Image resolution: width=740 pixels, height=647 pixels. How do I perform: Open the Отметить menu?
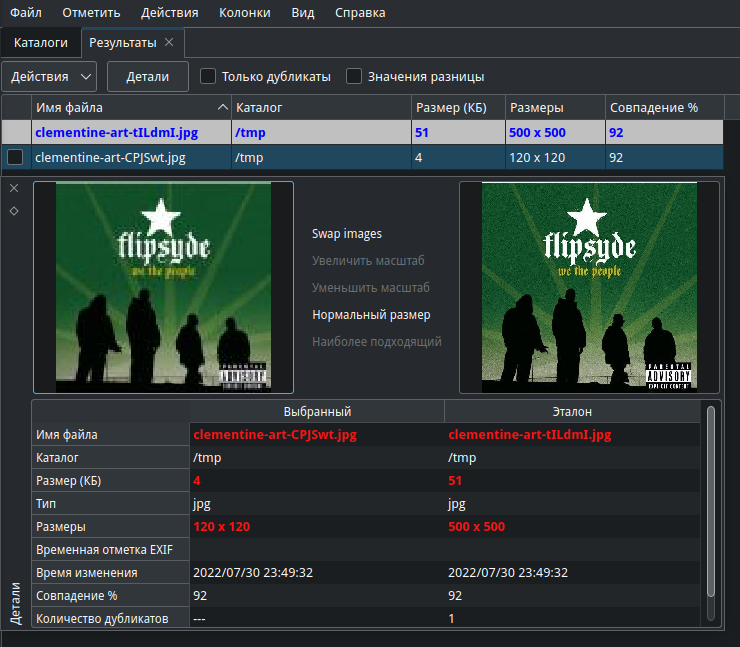(91, 13)
